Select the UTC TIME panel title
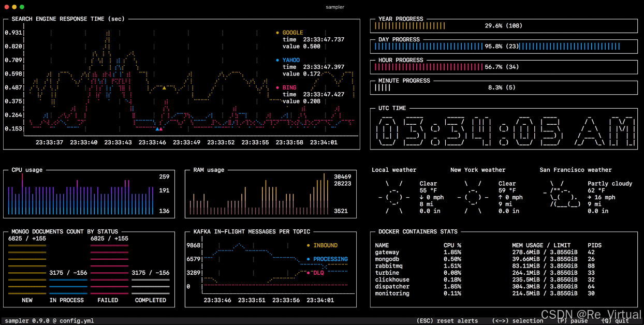This screenshot has width=644, height=325. 392,108
